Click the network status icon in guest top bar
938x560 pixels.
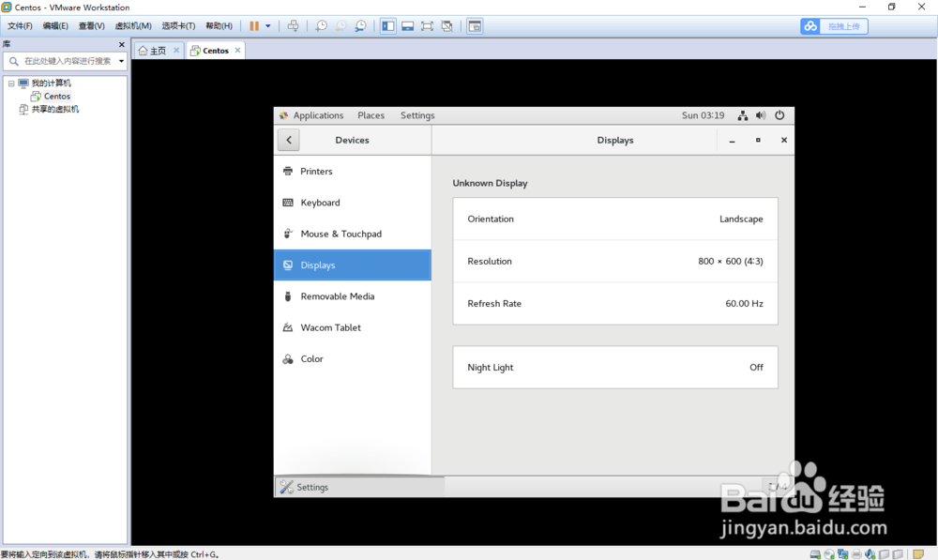[x=742, y=115]
